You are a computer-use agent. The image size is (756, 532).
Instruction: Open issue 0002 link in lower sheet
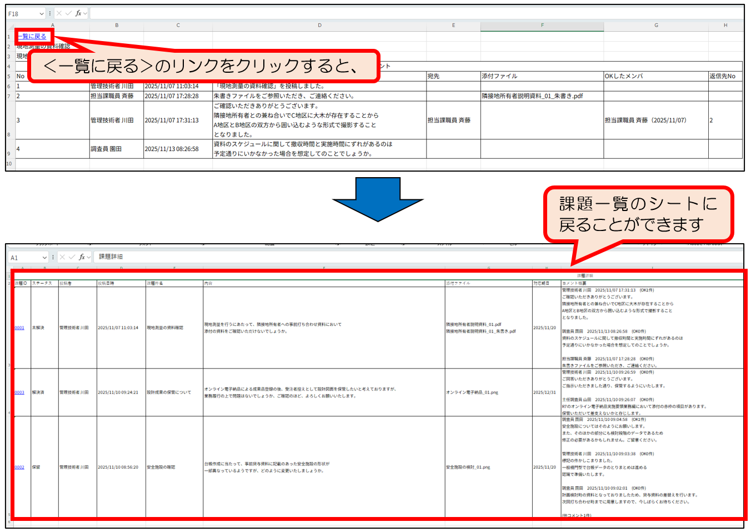coord(19,468)
